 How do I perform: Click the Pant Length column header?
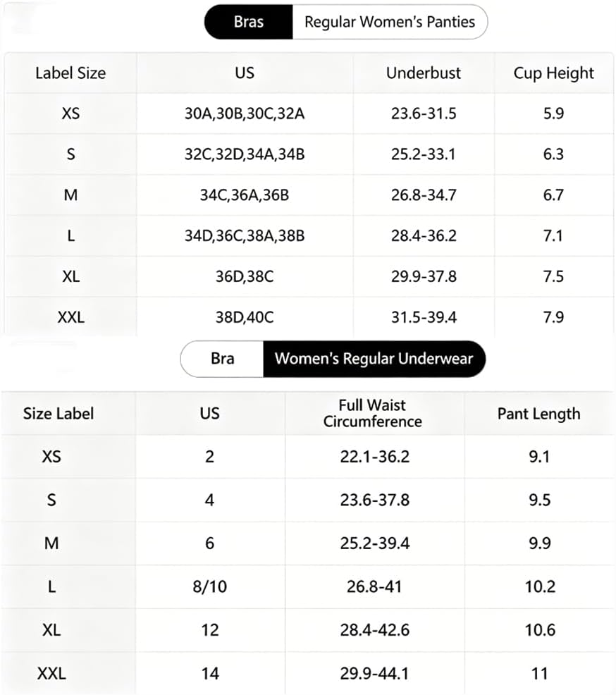(x=539, y=414)
